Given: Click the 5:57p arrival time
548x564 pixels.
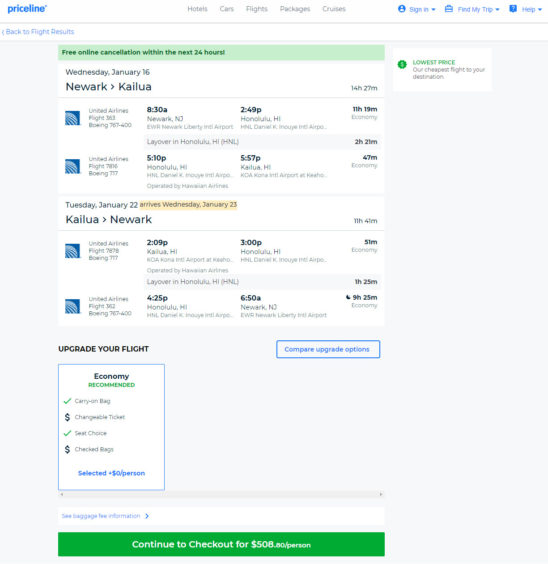Looking at the screenshot, I should (250, 158).
